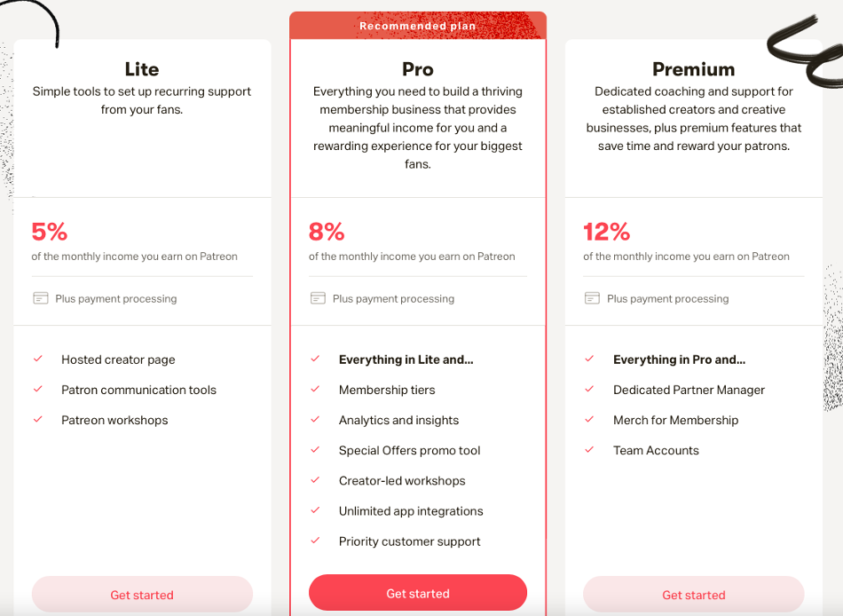Click checkmark beside Priority customer support
Viewport: 843px width, 616px height.
[x=316, y=541]
